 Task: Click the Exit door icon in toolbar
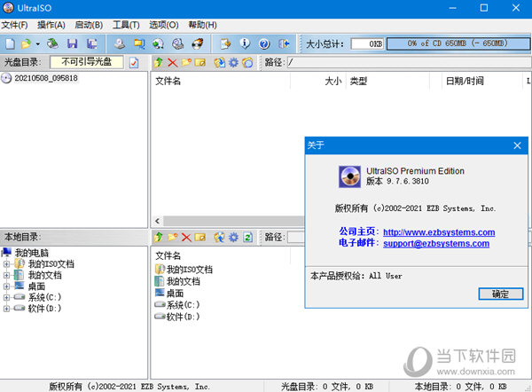pyautogui.click(x=284, y=43)
